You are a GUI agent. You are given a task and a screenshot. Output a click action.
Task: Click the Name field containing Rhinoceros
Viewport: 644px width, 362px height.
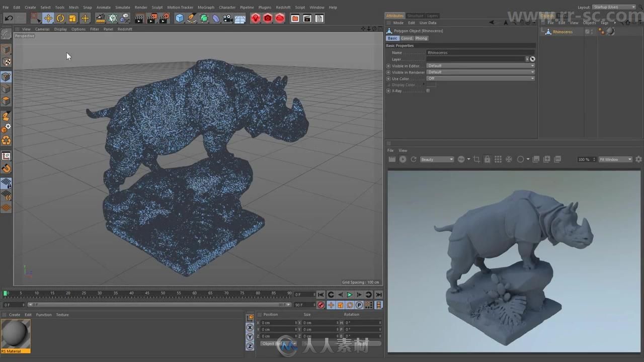tap(480, 52)
